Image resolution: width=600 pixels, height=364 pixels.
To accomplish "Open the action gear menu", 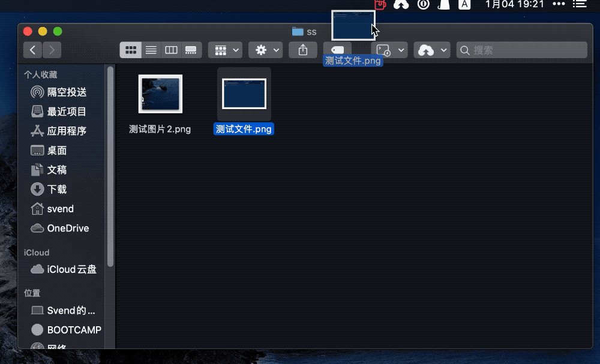I will coord(266,50).
